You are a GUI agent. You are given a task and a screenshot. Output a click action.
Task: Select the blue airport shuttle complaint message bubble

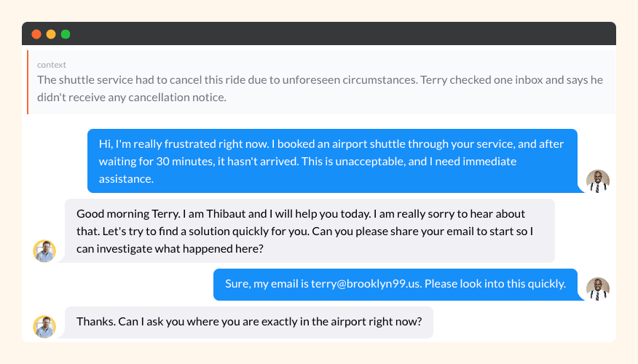[332, 161]
